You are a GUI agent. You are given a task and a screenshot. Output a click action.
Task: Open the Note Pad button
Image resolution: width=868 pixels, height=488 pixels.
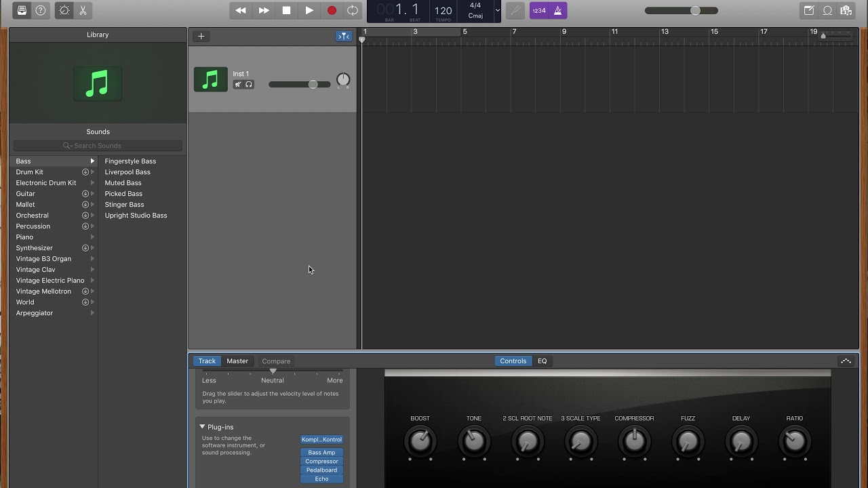(809, 10)
